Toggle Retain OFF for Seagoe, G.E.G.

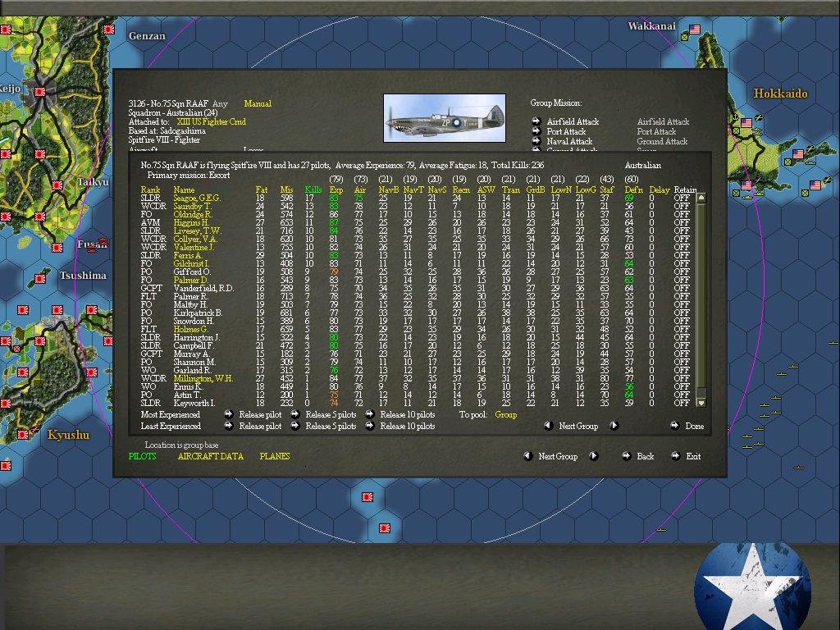tap(682, 199)
